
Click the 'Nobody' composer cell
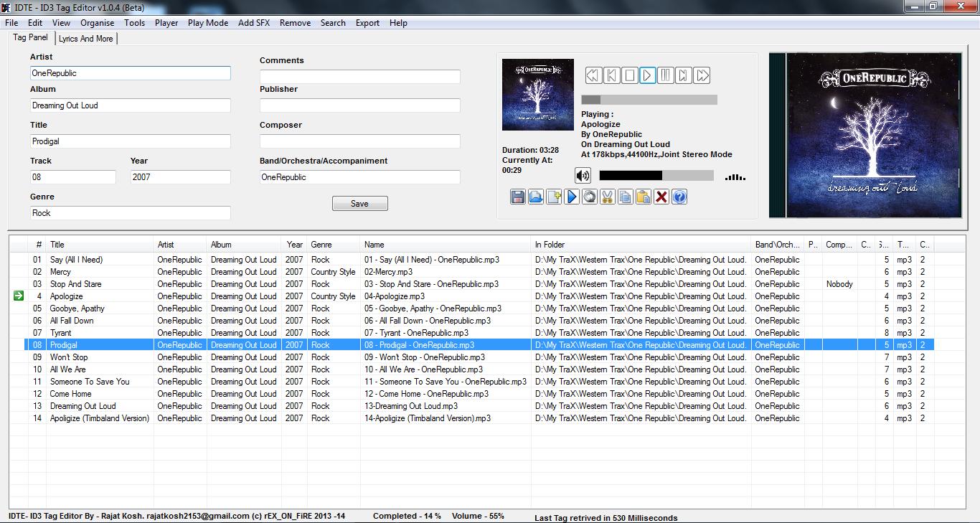(839, 283)
